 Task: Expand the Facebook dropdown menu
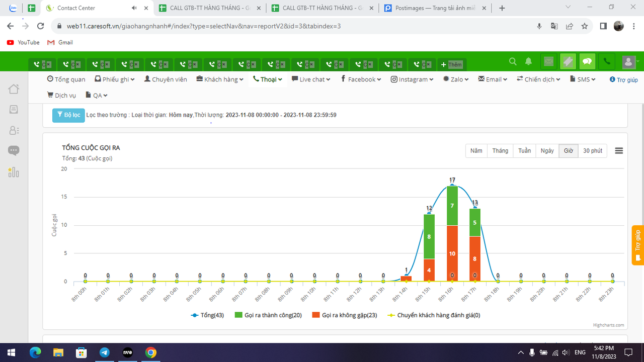tap(361, 79)
